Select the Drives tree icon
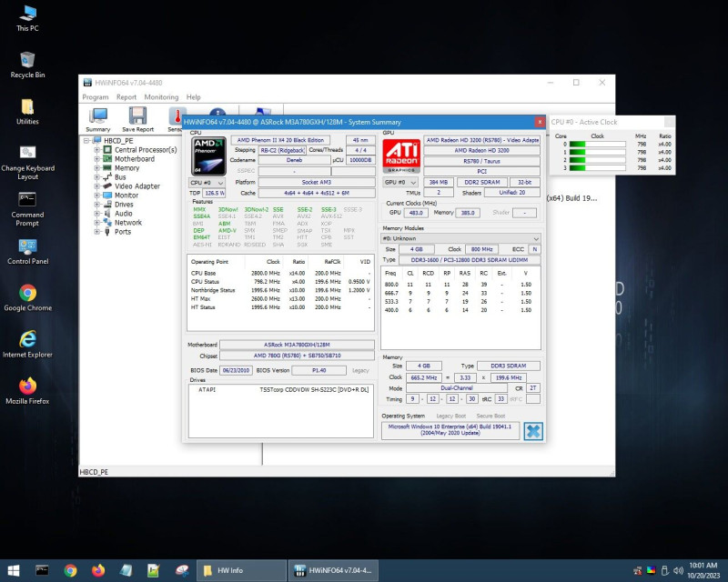This screenshot has height=582, width=728. tap(107, 205)
